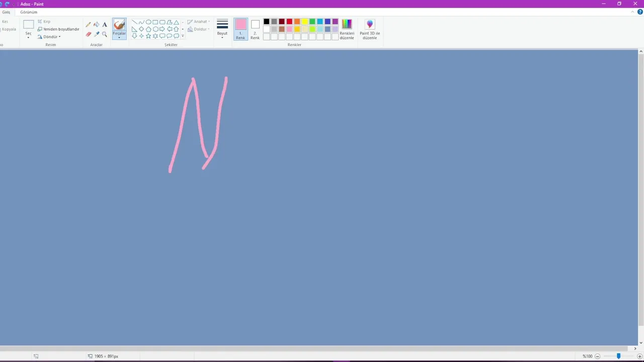Expand the shapes gallery more arrow
Image resolution: width=644 pixels, height=362 pixels.
tap(183, 36)
